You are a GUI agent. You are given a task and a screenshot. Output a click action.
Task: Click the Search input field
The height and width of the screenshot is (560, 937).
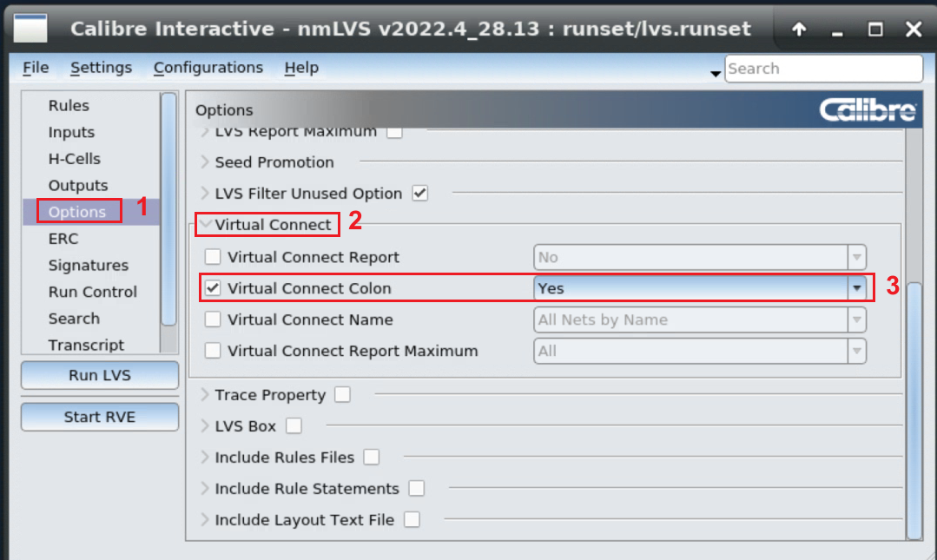pyautogui.click(x=823, y=69)
